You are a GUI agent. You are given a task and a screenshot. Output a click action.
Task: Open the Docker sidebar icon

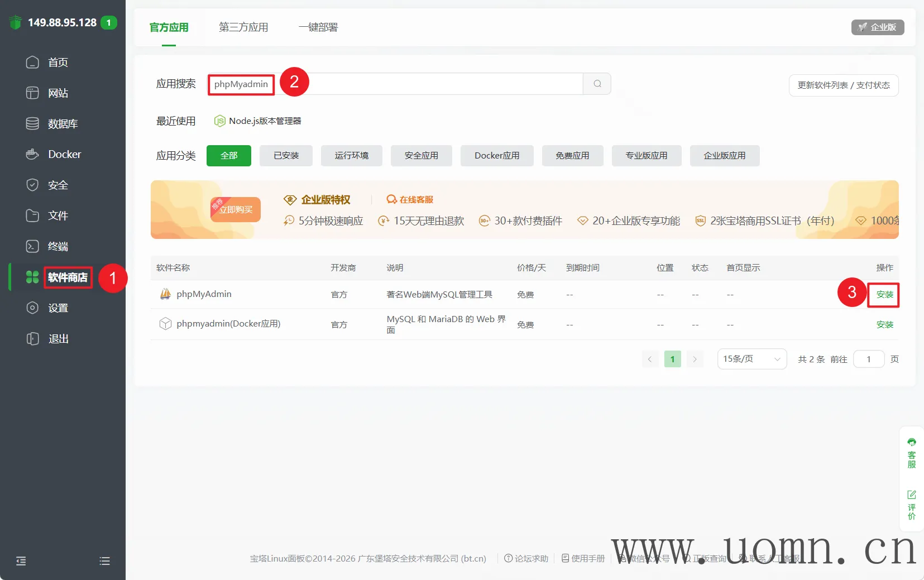[x=32, y=154]
